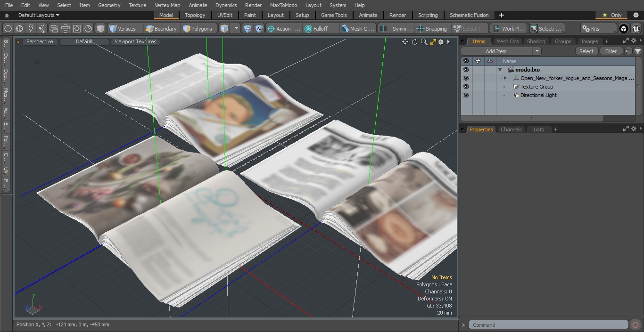644x332 pixels.
Task: Click the Select button in Items panel
Action: coord(586,51)
